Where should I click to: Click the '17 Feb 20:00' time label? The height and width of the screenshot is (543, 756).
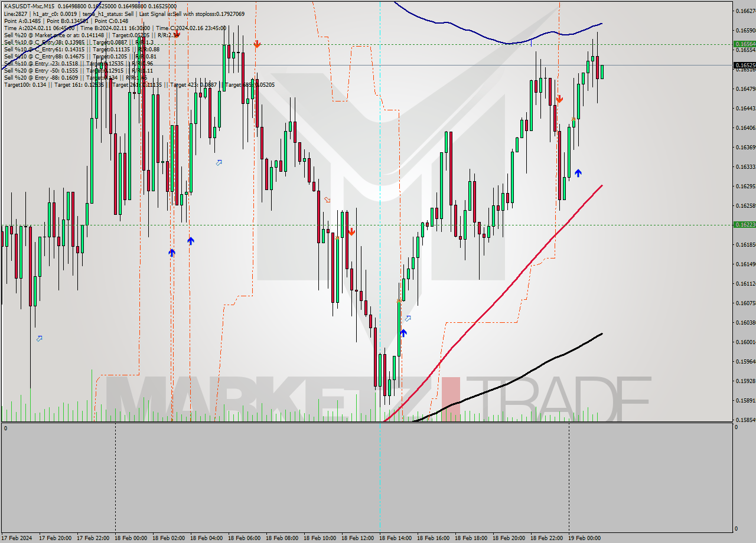pos(55,538)
